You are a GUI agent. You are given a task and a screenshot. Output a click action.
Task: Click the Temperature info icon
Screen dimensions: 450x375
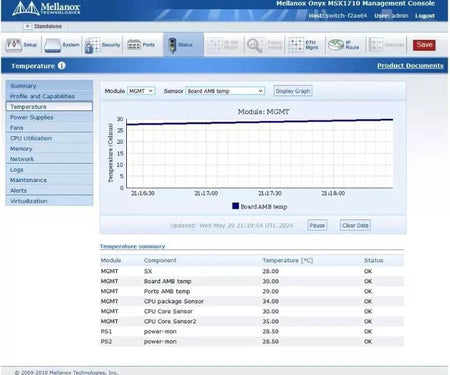coord(62,66)
